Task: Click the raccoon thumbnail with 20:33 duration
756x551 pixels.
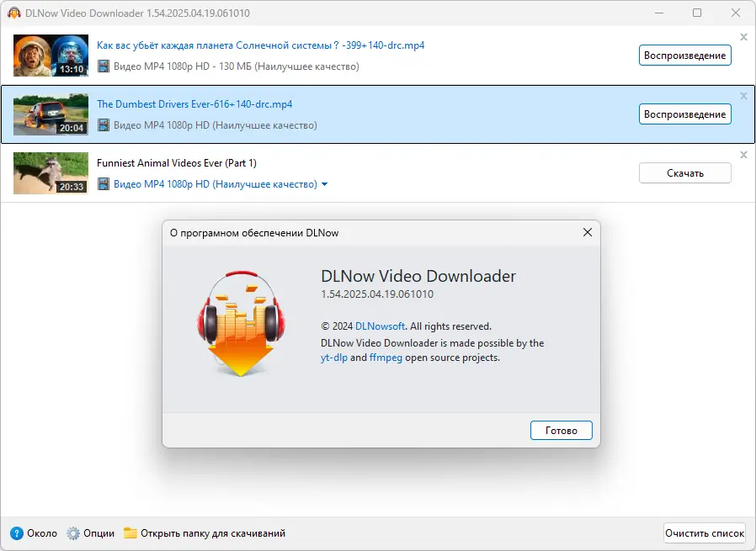Action: [51, 173]
